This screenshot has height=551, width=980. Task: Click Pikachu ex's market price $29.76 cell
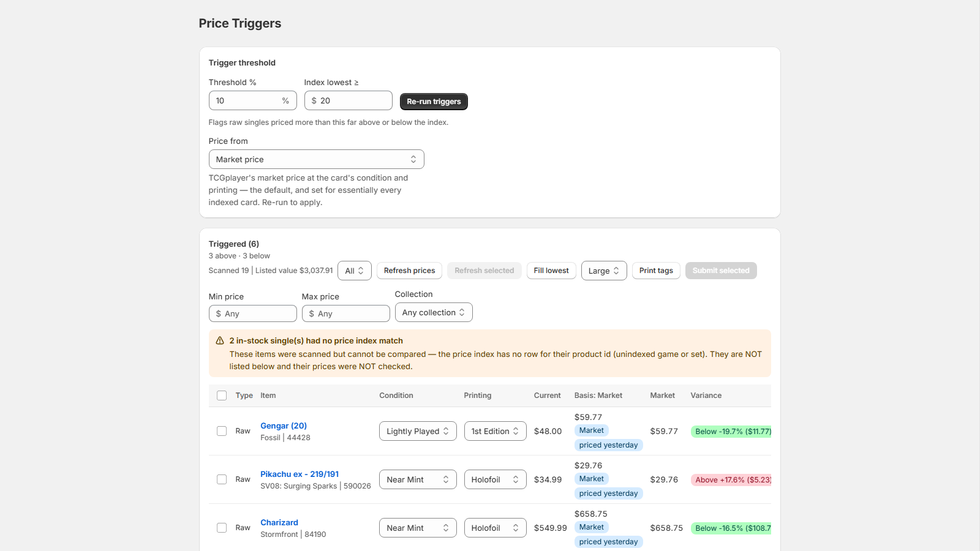664,479
